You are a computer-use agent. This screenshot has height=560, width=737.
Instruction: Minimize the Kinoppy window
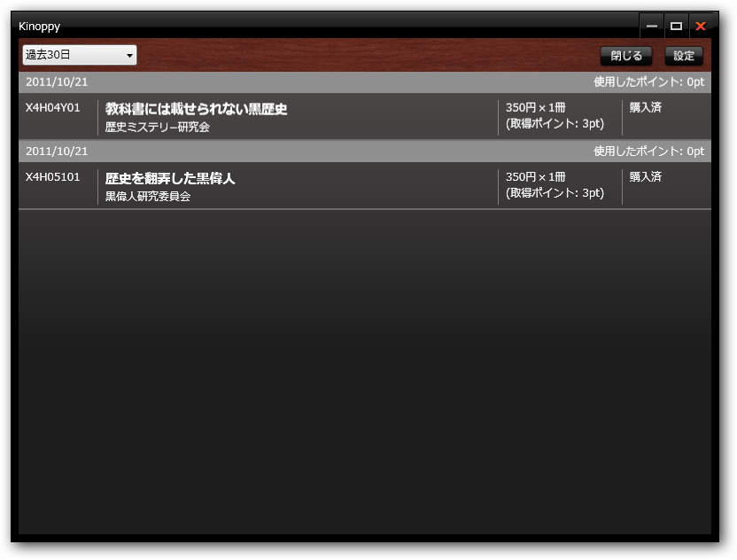652,26
